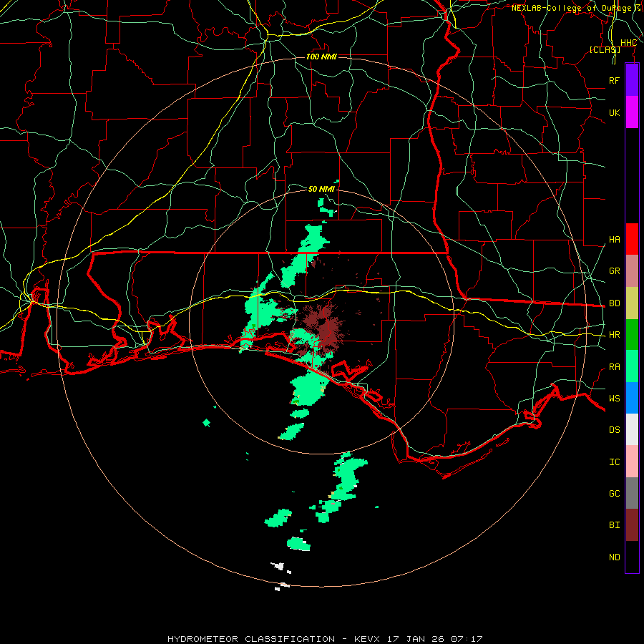The height and width of the screenshot is (644, 644).
Task: Click the ND legend label
Action: tap(614, 557)
